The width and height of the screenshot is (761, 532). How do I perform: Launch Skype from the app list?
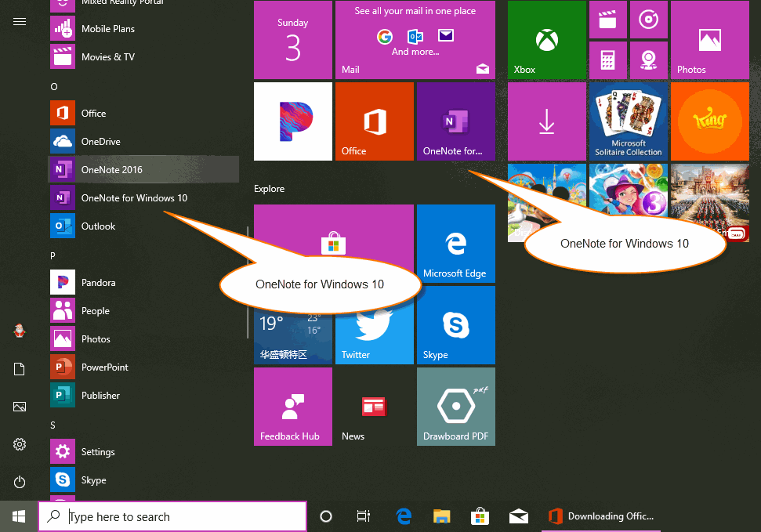(x=144, y=480)
